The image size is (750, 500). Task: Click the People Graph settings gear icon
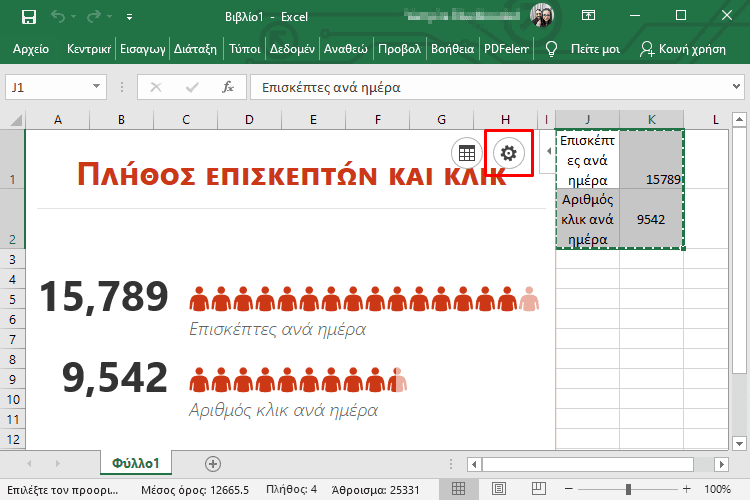tap(508, 153)
